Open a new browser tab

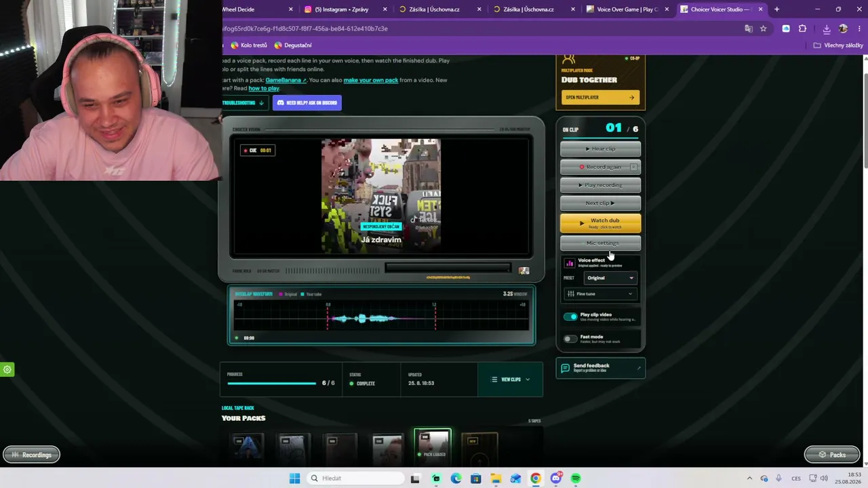[x=776, y=9]
